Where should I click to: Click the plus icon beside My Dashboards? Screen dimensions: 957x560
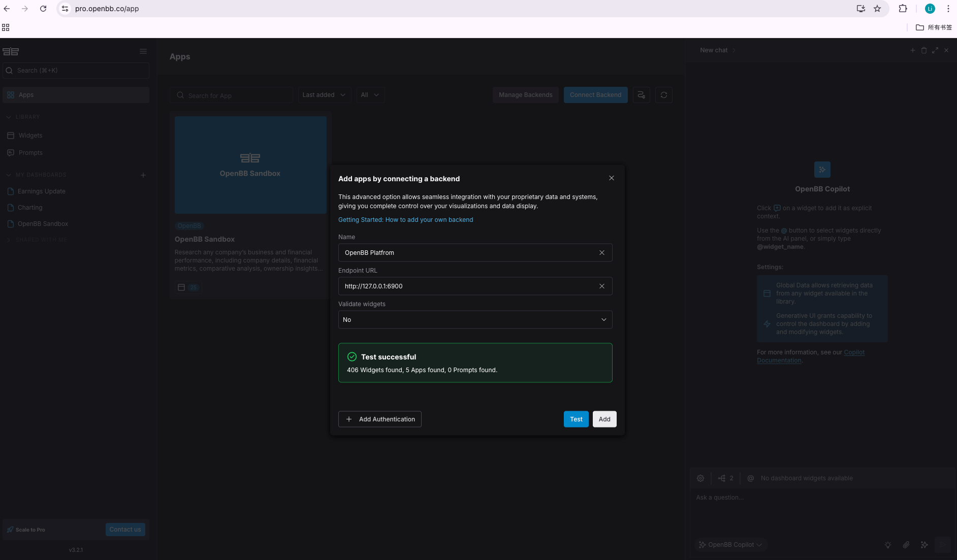[x=143, y=175]
